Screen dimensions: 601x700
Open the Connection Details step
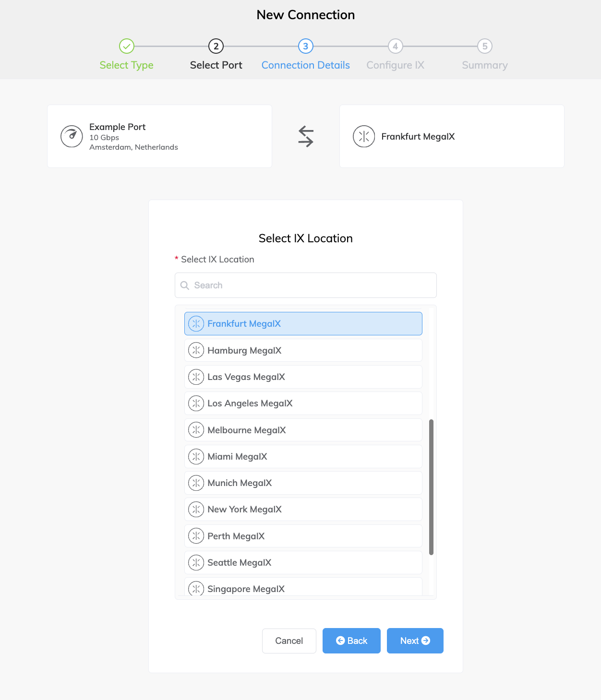[306, 46]
